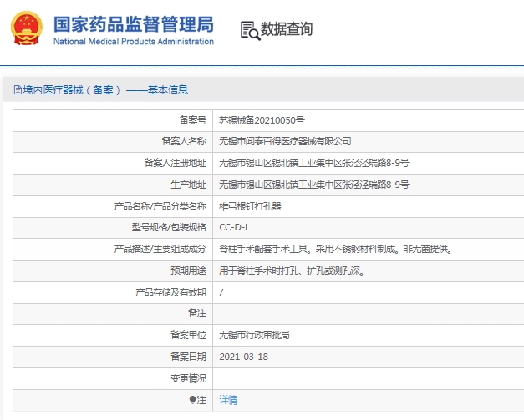Click the 产品描述/主要组成成分 label
The height and width of the screenshot is (420, 524).
160,249
